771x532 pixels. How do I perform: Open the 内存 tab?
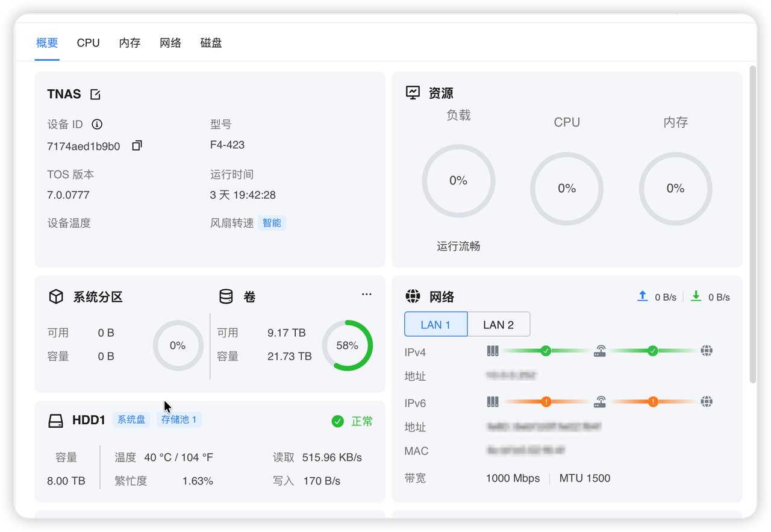[x=130, y=43]
